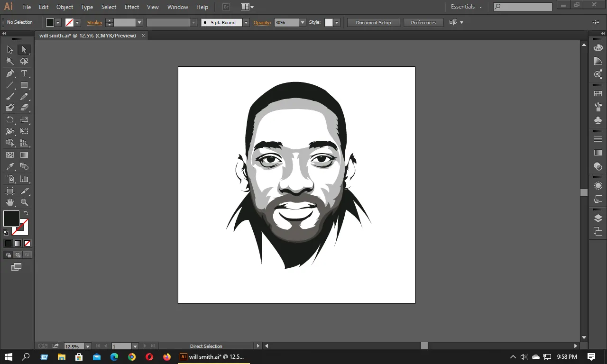This screenshot has width=607, height=364.
Task: Click the Preferences button
Action: (x=423, y=22)
